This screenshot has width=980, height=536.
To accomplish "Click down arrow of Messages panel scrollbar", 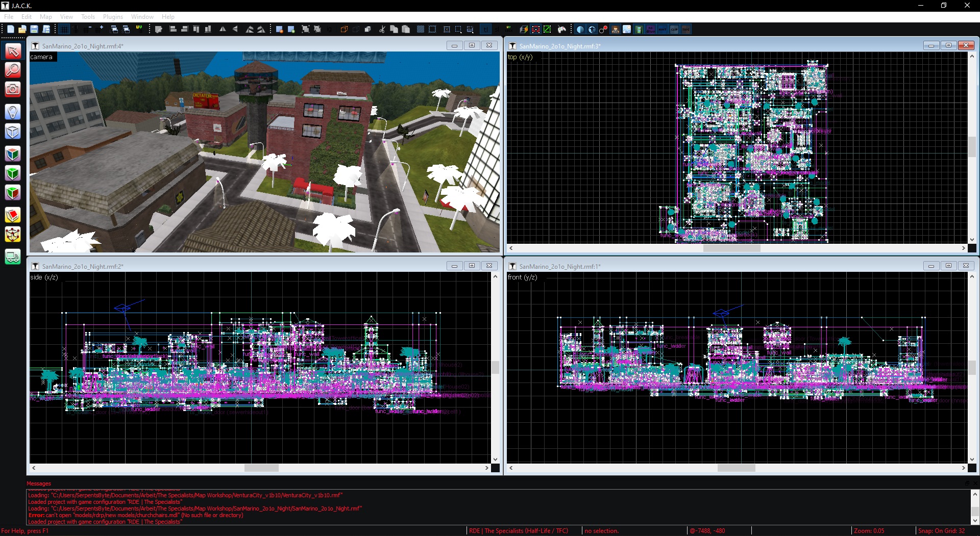I will tap(975, 521).
